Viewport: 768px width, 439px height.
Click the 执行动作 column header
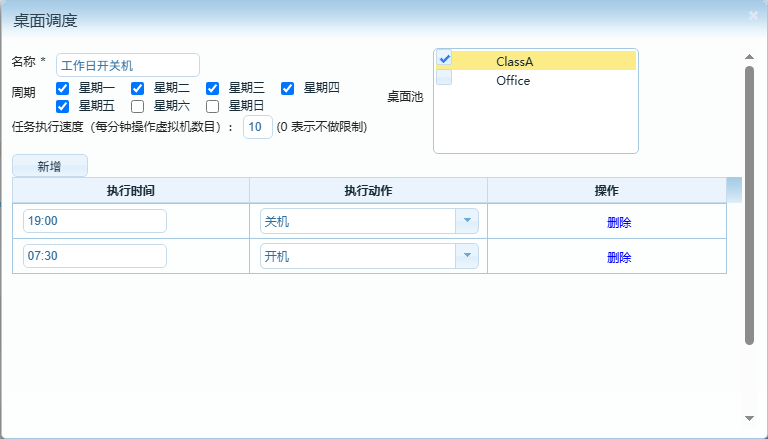(368, 191)
